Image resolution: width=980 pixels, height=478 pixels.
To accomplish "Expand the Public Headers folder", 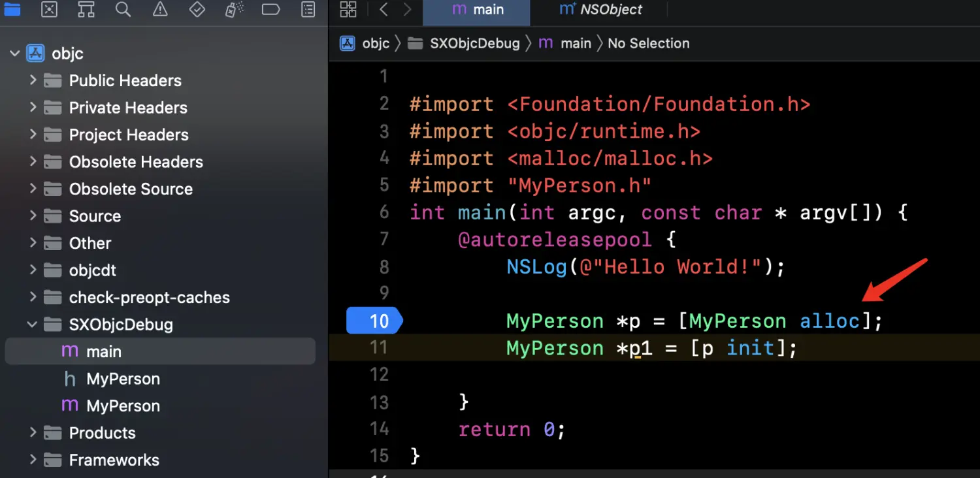I will click(33, 80).
